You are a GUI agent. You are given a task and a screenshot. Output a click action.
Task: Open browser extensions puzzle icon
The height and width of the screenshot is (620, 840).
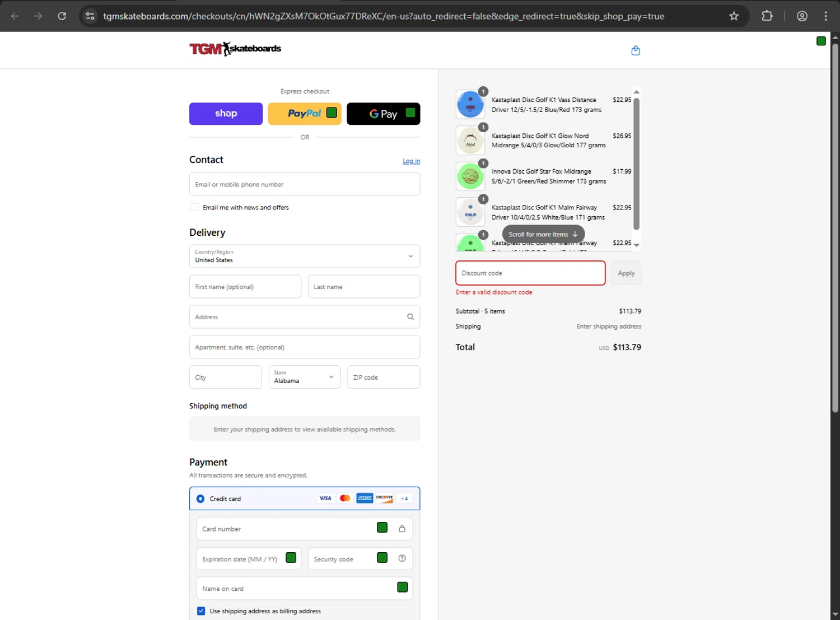767,16
